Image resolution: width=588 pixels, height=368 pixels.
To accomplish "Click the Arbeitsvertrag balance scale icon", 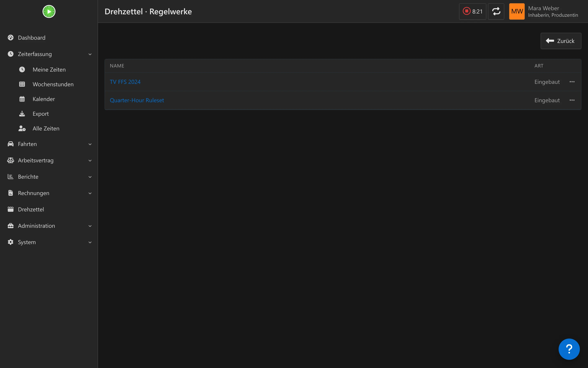I will [10, 160].
